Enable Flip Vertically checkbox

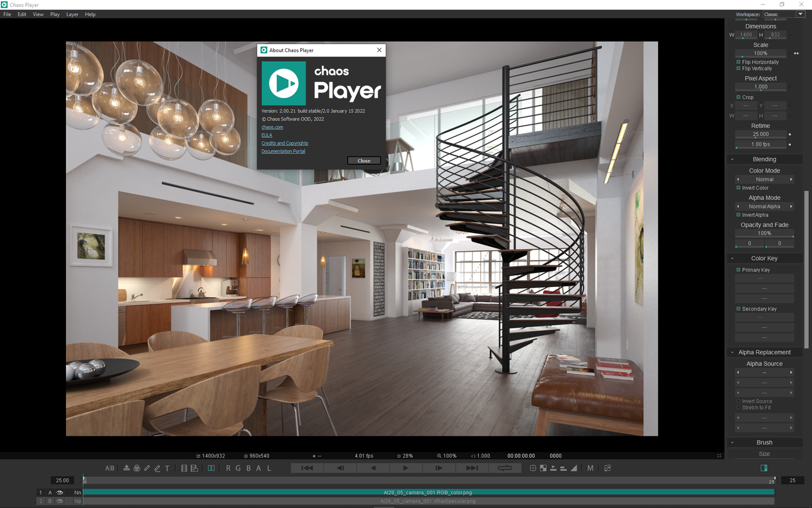click(738, 69)
